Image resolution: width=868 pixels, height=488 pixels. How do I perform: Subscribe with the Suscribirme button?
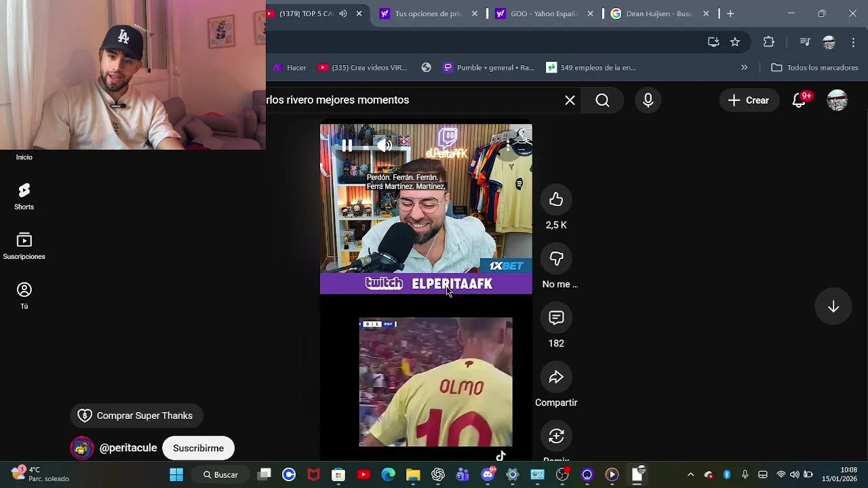198,448
